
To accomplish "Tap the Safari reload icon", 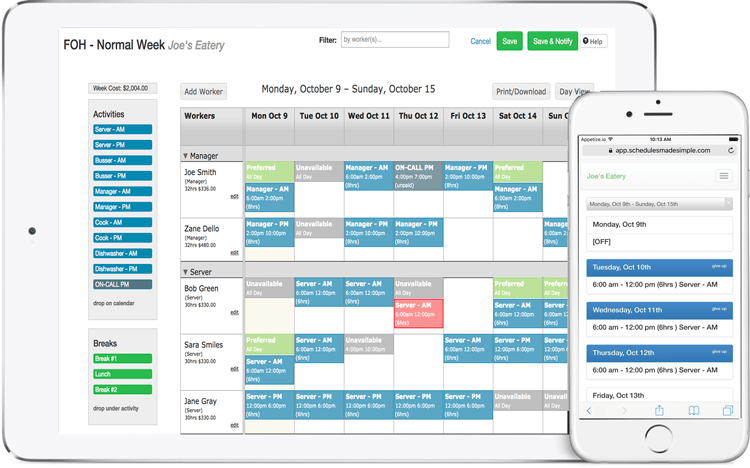I will [730, 150].
